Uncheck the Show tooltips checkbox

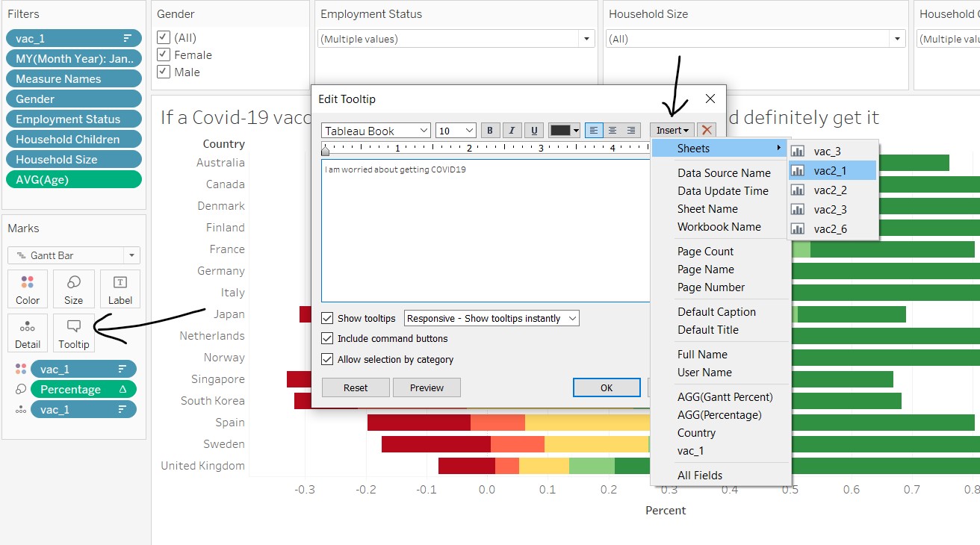[327, 318]
